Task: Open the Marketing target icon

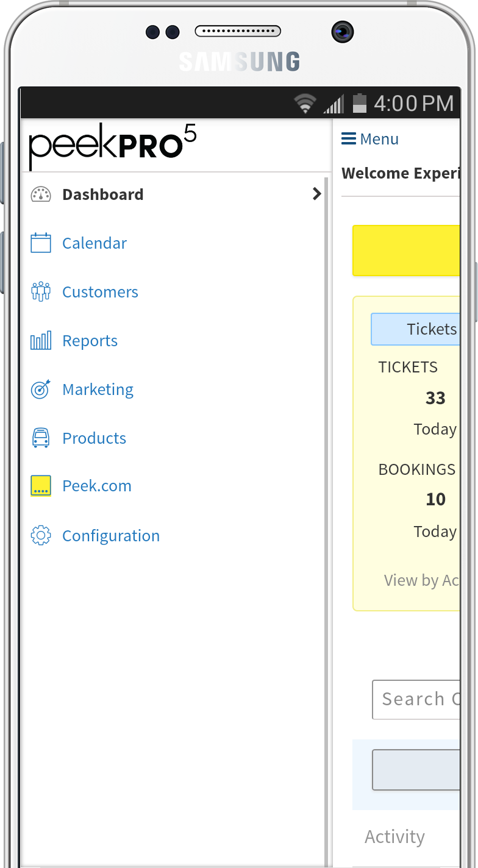Action: point(41,389)
